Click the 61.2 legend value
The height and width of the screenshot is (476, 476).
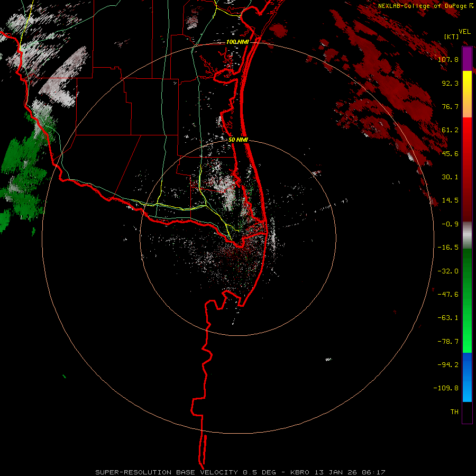click(x=450, y=130)
